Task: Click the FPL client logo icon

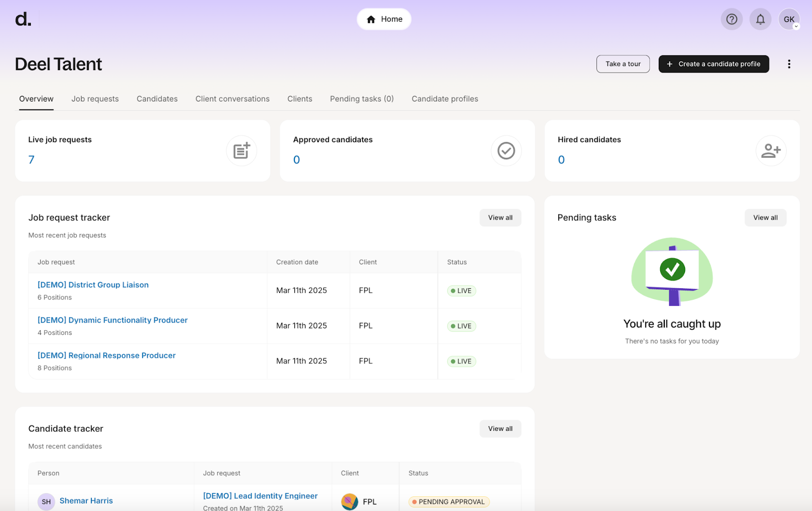Action: [x=350, y=502]
